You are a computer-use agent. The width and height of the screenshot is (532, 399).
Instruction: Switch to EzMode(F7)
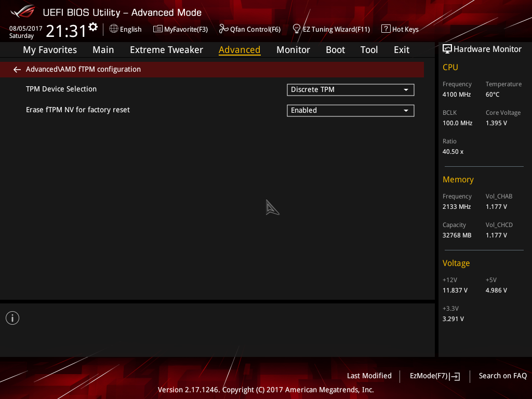coord(434,376)
